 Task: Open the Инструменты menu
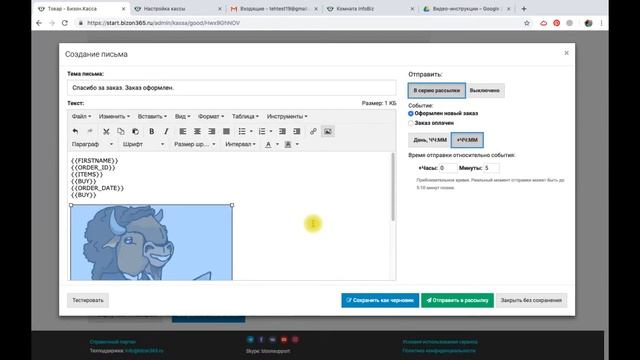(287, 116)
